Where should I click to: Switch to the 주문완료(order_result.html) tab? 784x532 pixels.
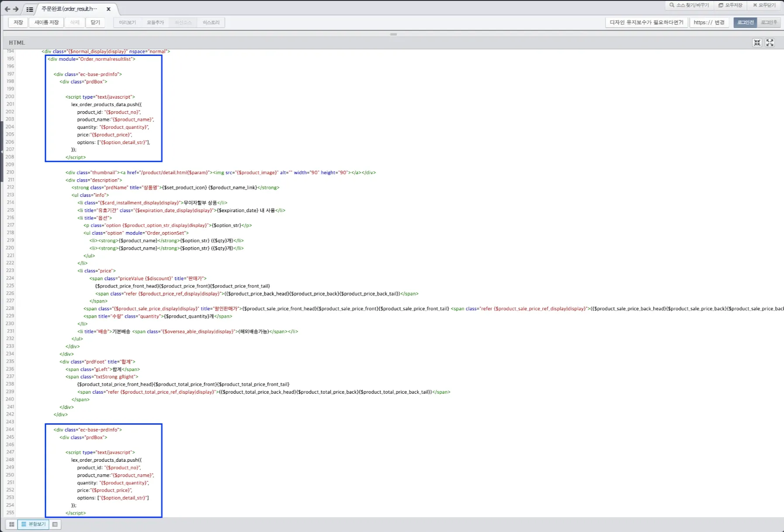(70, 9)
